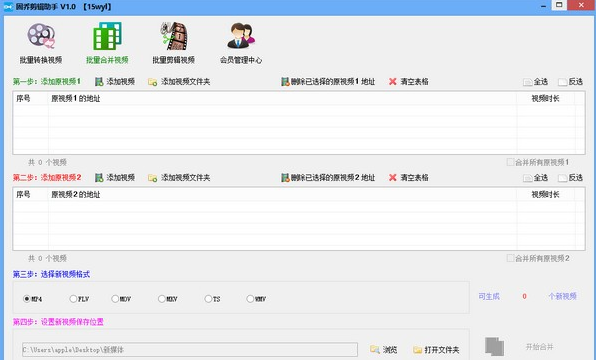Click the red 0 new video count
This screenshot has height=360, width=596.
525,297
